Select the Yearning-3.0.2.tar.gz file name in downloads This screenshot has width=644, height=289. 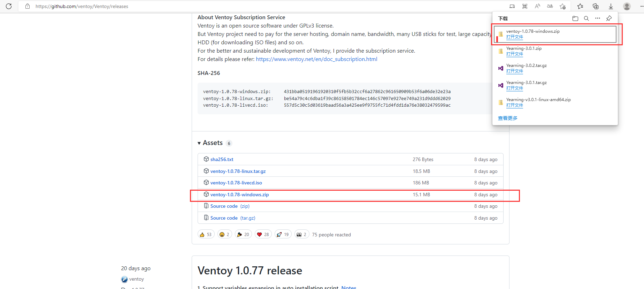pyautogui.click(x=527, y=66)
